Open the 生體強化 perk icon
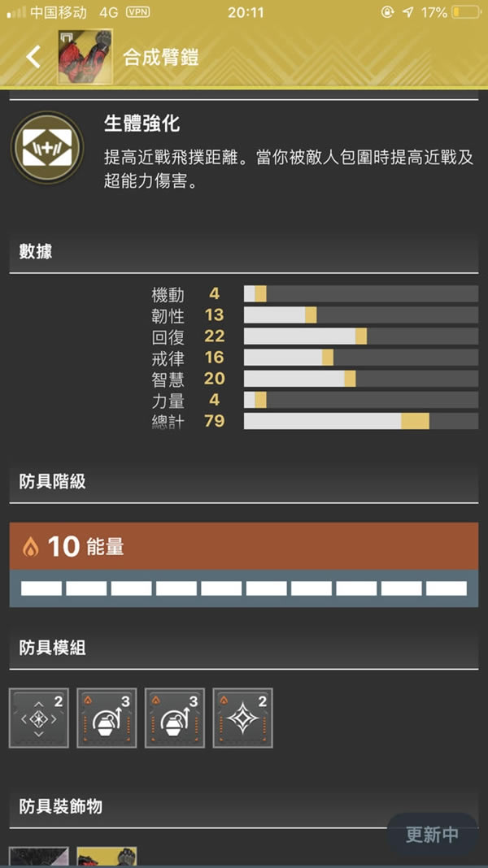 pos(46,147)
